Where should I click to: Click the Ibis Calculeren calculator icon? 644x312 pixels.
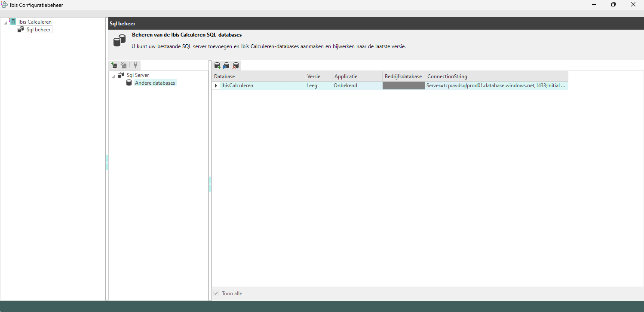pyautogui.click(x=12, y=21)
